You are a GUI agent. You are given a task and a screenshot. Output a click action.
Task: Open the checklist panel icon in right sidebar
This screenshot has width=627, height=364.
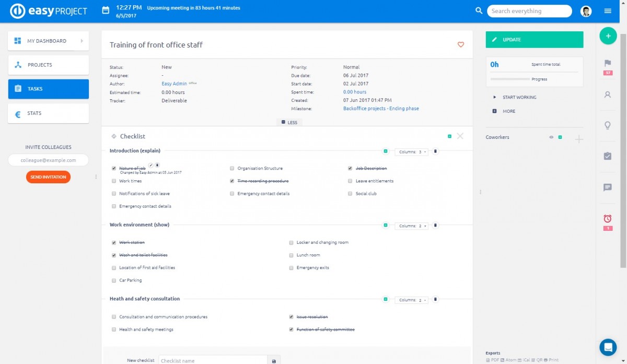[607, 157]
